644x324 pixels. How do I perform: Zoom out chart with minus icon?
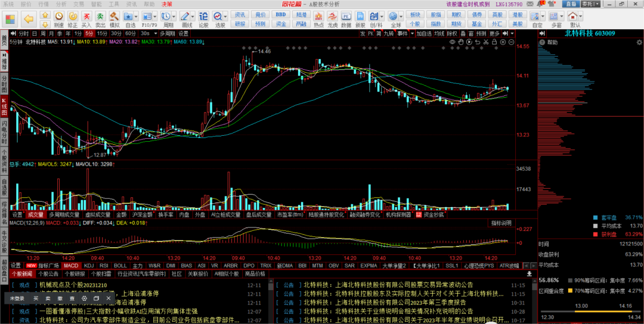point(512,42)
